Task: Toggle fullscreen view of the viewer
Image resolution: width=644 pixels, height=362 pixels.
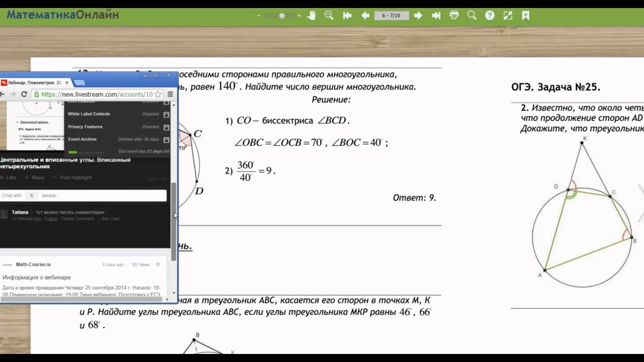Action: [508, 16]
